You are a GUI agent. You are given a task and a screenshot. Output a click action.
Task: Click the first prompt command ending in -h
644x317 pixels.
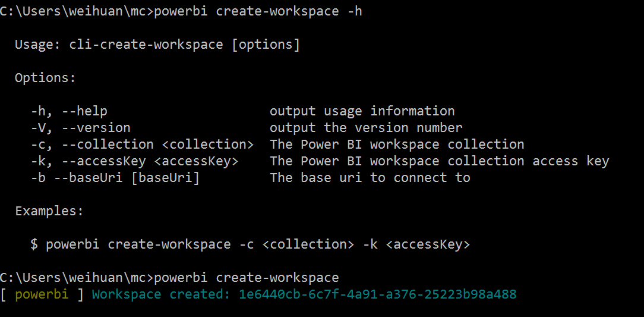point(257,12)
